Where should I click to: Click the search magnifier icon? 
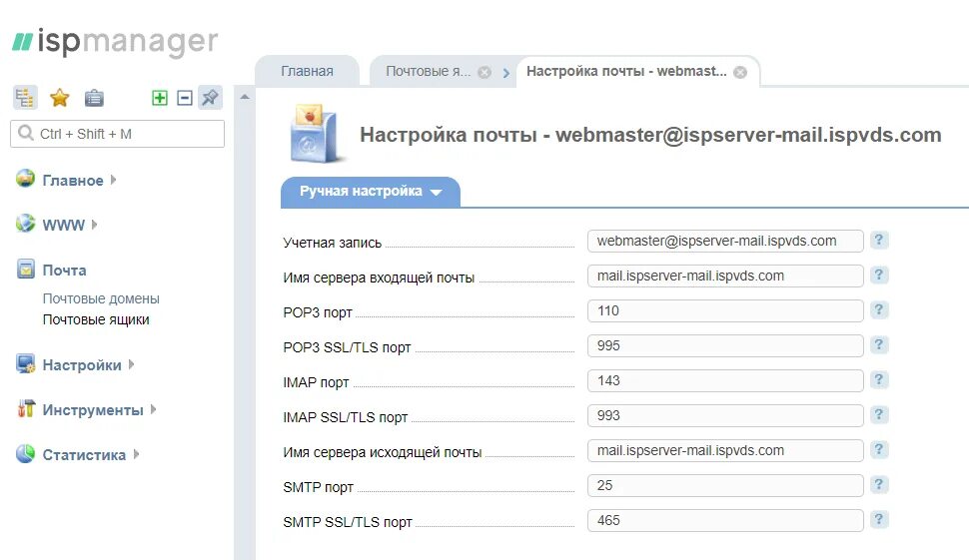tap(25, 134)
